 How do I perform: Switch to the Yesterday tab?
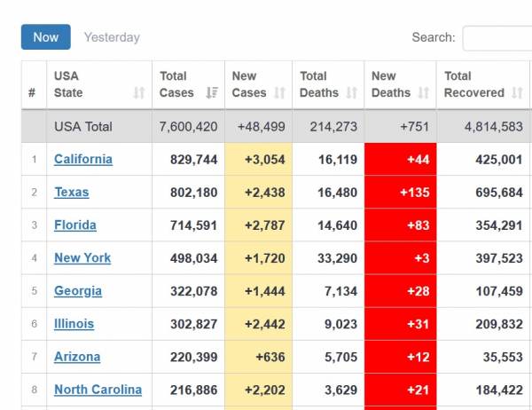click(x=112, y=37)
